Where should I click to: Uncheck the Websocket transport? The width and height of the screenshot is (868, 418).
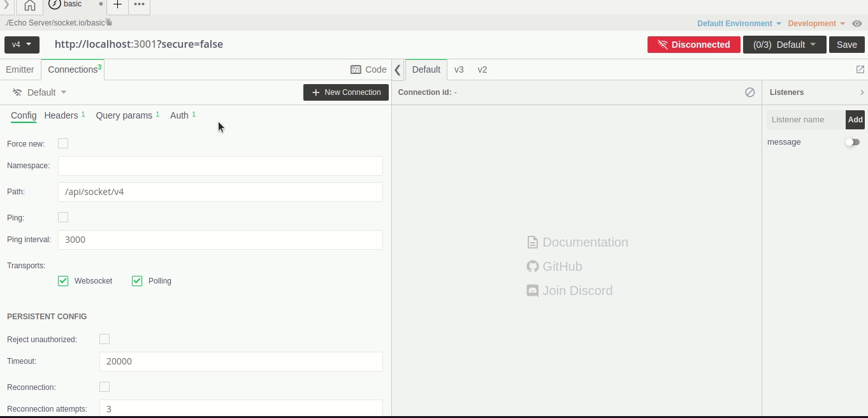tap(63, 281)
